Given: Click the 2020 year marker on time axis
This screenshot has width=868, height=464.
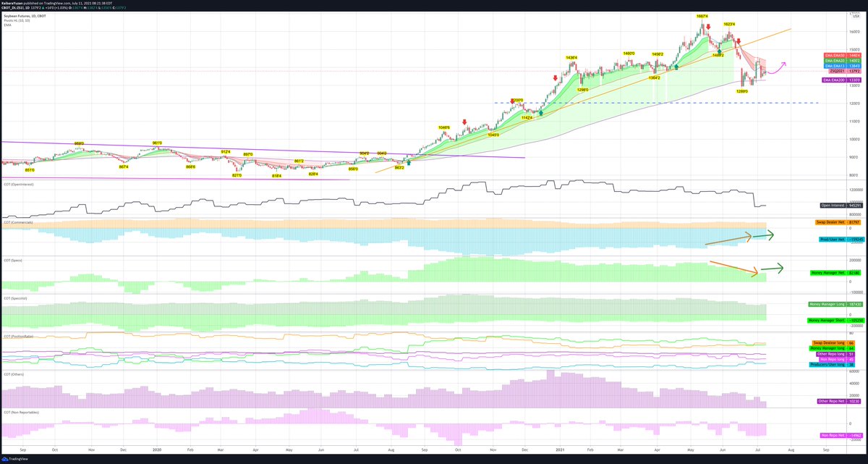Looking at the screenshot, I should pos(157,449).
